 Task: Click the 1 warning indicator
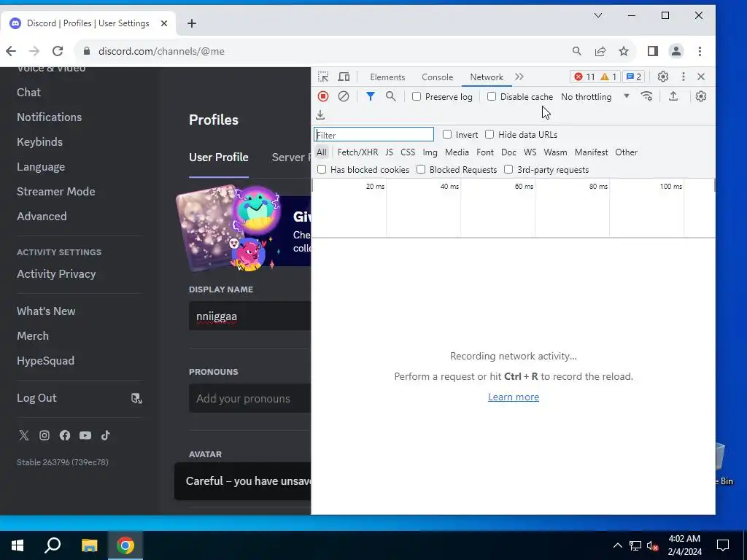608,77
